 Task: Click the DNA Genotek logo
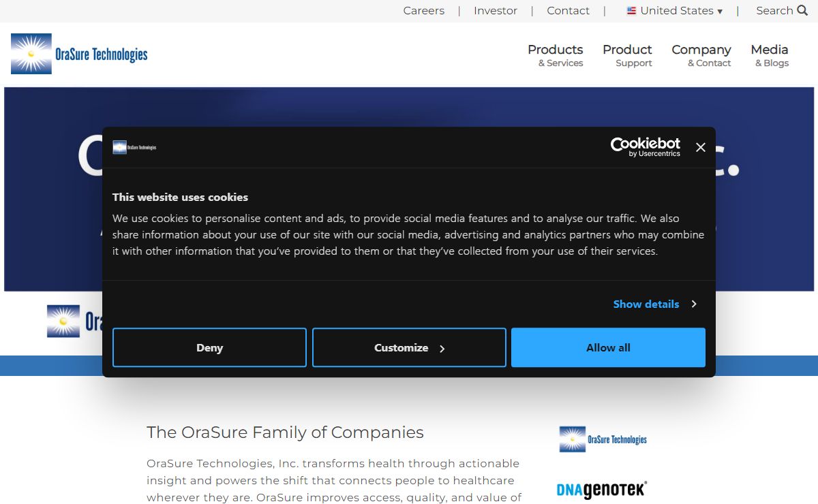601,489
